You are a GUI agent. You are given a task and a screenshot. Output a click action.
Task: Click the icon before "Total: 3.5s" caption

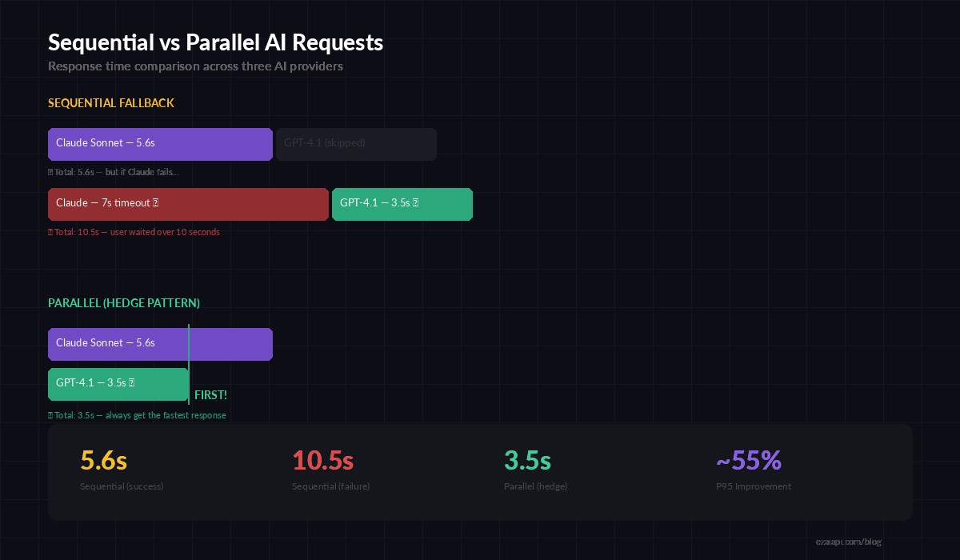click(50, 415)
